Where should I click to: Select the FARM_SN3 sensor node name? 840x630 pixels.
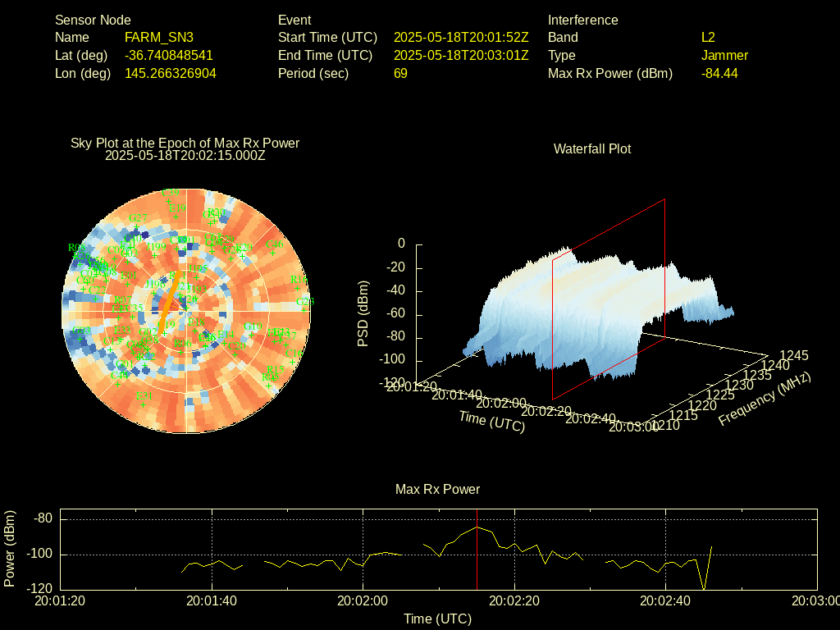[x=159, y=37]
